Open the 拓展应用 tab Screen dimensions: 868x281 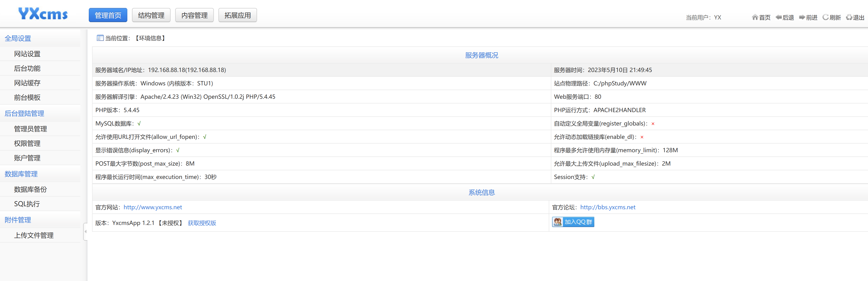pos(237,15)
